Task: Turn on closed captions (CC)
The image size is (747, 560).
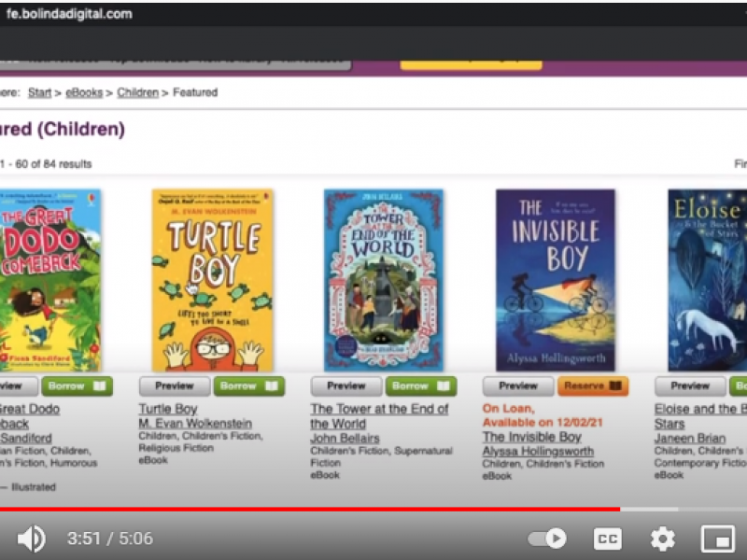Action: [608, 539]
